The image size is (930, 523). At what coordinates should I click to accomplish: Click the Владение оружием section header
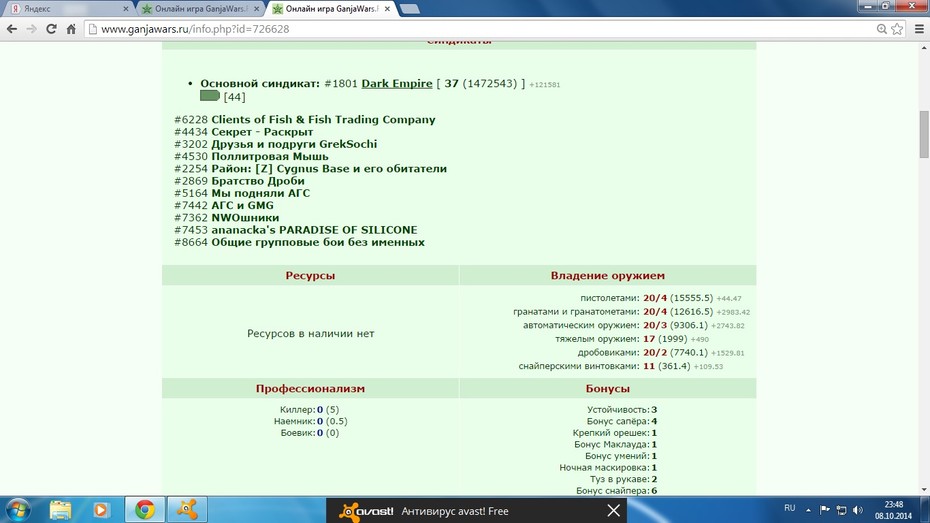pos(608,276)
